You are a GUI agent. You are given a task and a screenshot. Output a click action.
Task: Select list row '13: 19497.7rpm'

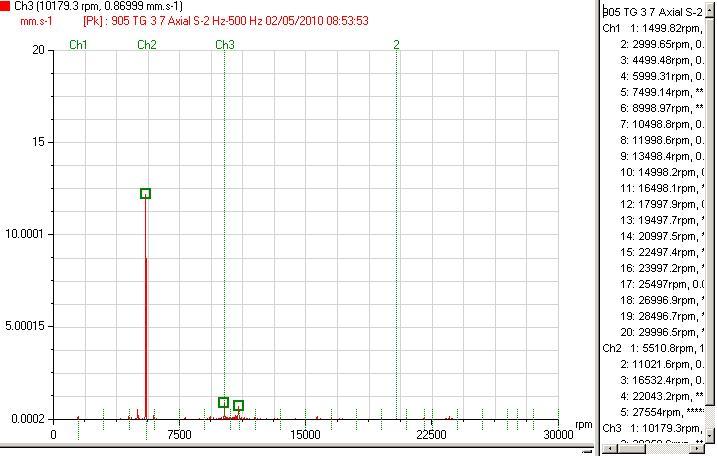click(662, 220)
